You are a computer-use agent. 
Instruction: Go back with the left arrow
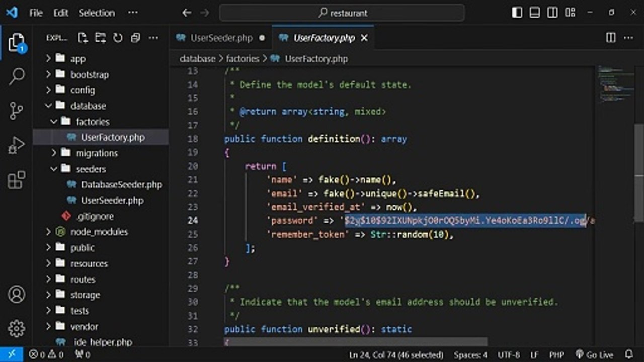click(x=187, y=13)
